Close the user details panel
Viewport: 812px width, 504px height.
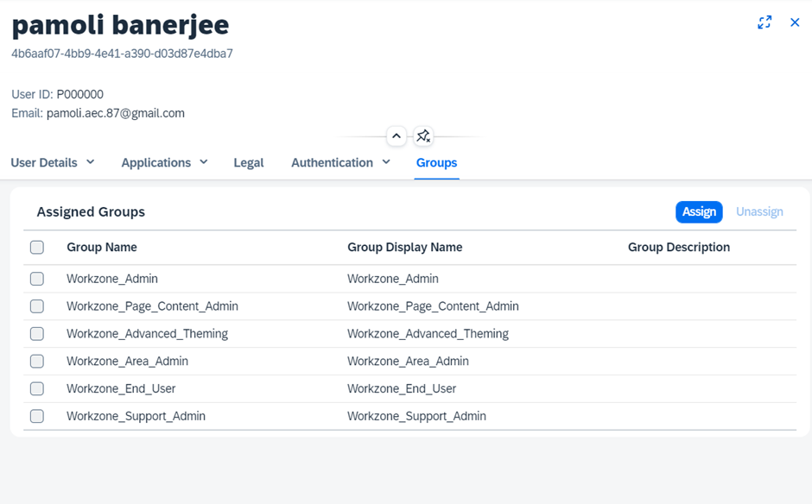tap(795, 22)
